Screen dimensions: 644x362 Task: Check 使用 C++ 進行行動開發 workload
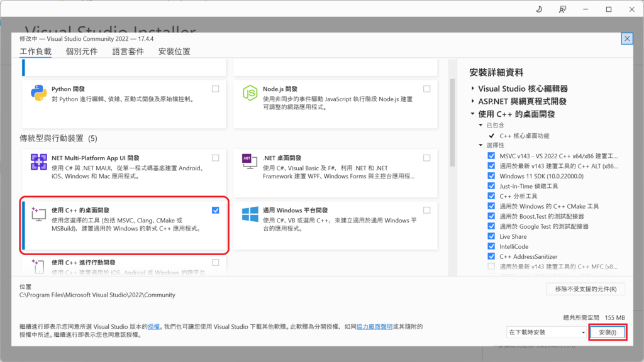click(216, 262)
